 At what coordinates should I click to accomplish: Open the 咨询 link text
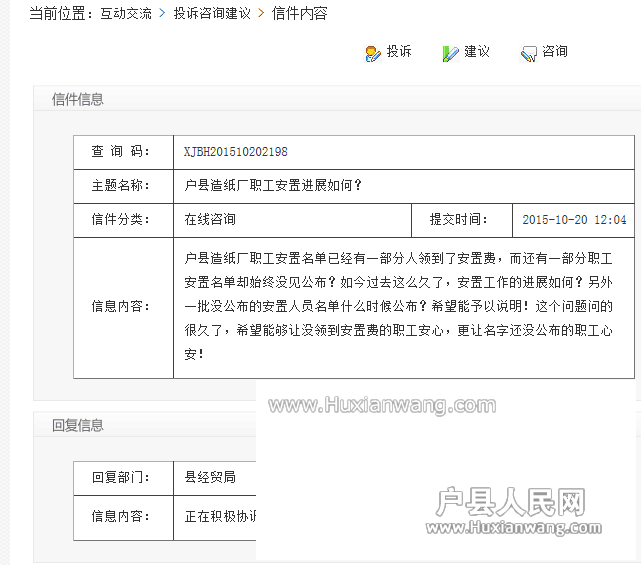555,52
